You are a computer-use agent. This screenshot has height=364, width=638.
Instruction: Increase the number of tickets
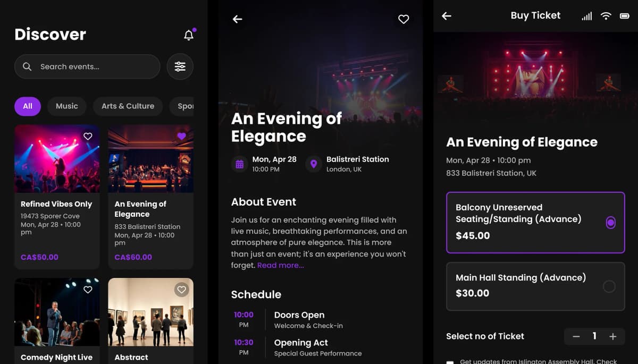[x=612, y=336]
